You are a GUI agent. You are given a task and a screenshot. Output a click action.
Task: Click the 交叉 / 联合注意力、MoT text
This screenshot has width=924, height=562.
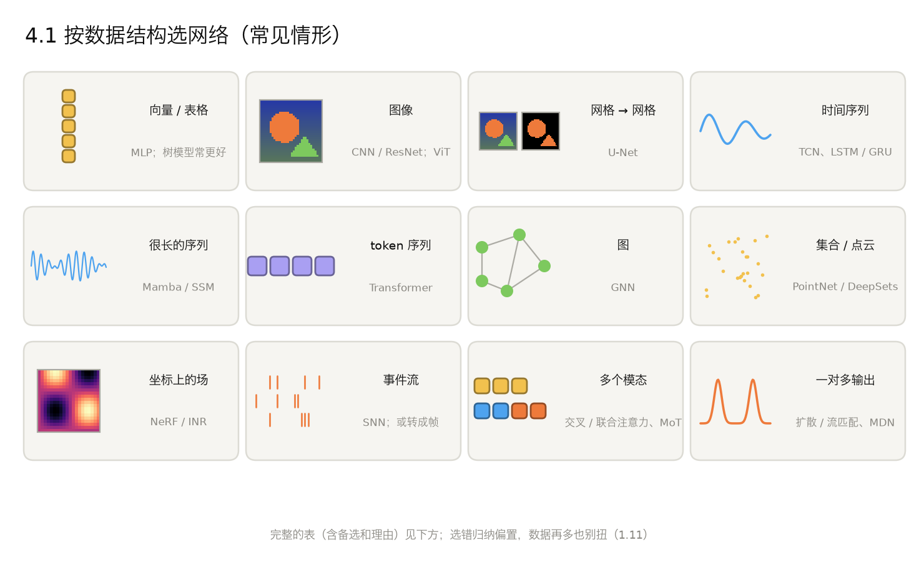point(623,423)
